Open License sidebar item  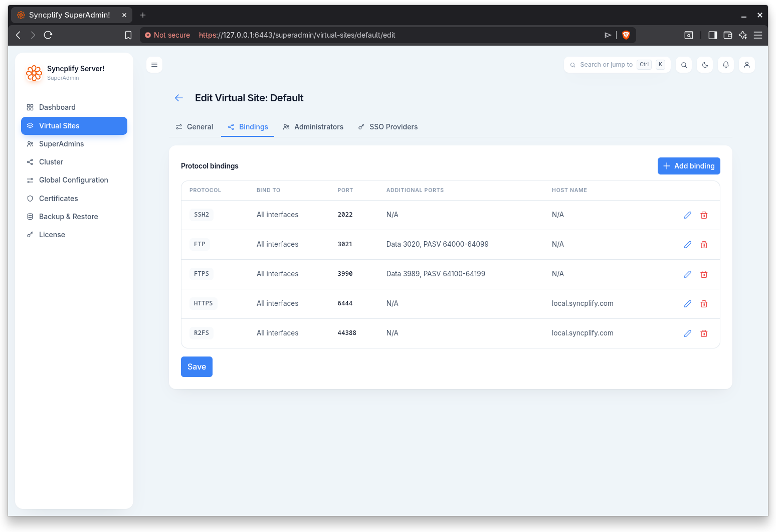tap(74, 235)
